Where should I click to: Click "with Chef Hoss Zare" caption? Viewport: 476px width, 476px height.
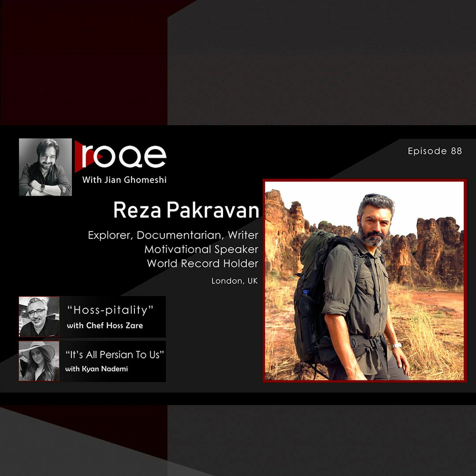click(105, 325)
